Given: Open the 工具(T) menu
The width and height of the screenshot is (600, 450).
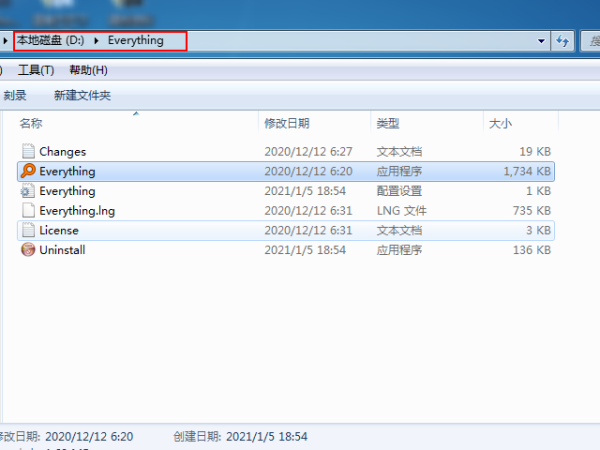Looking at the screenshot, I should (x=36, y=70).
